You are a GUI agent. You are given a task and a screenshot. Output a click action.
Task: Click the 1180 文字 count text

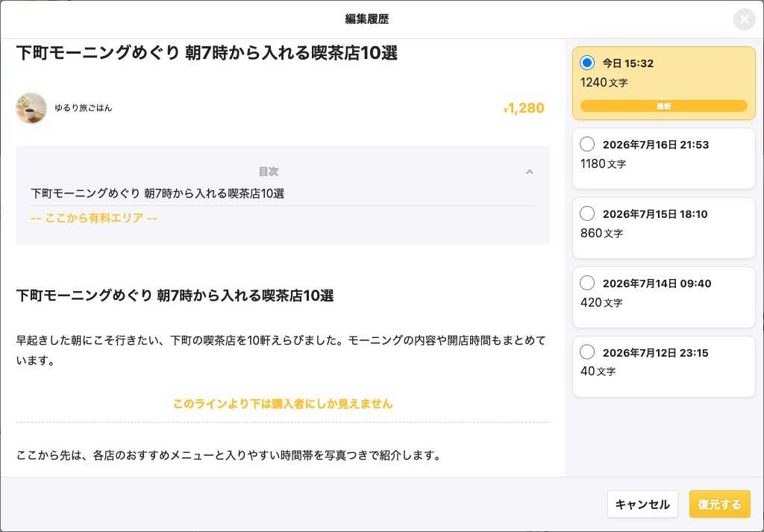click(x=603, y=163)
